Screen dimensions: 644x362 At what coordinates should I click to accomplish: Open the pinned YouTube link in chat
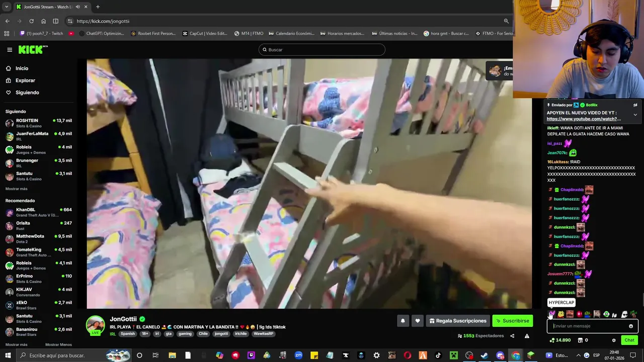click(x=584, y=119)
